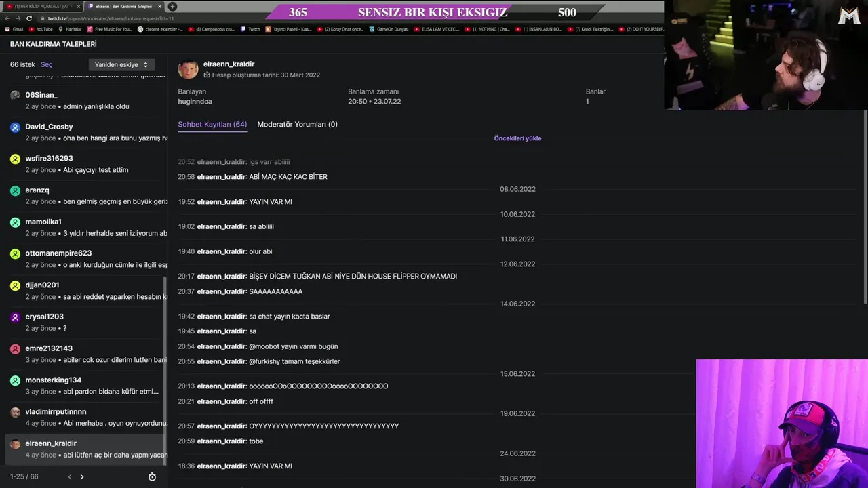Open unban request from wsfire316293

[x=85, y=164]
